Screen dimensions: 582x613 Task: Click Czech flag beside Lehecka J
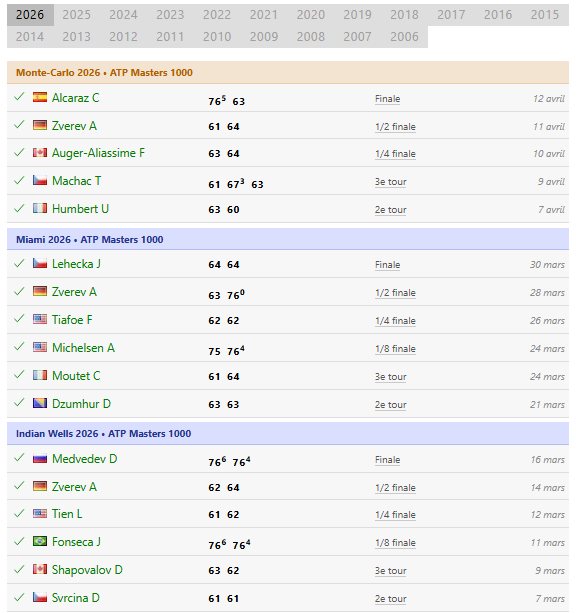[x=39, y=263]
